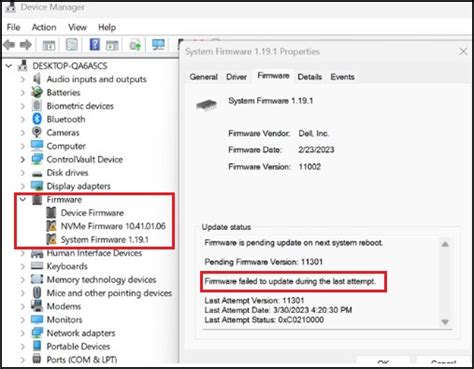
Task: Select System Firmware 1.19.1 tree entry
Action: [x=104, y=239]
